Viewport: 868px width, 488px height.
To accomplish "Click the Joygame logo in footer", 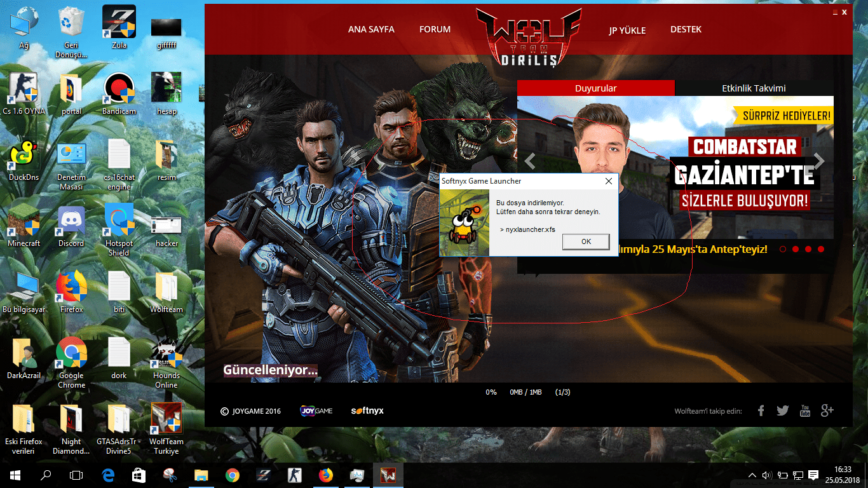I will tap(316, 410).
